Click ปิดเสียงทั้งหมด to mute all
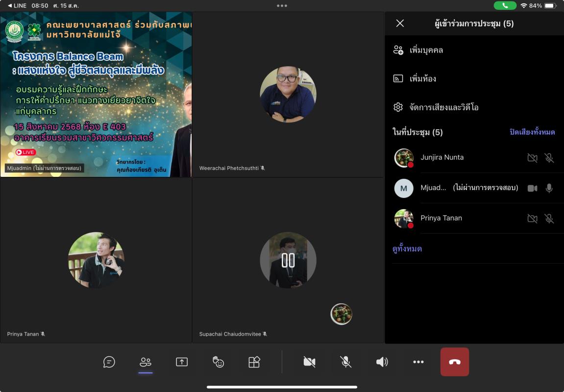The height and width of the screenshot is (392, 564). (532, 132)
